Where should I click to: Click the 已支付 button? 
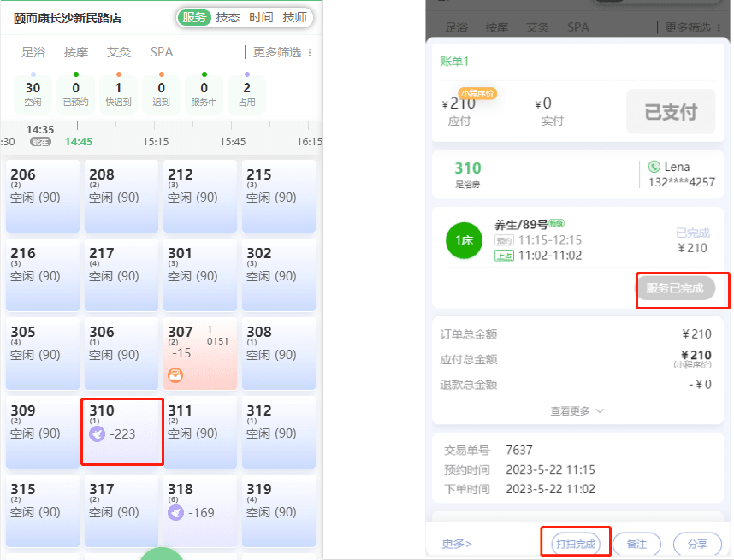click(671, 111)
